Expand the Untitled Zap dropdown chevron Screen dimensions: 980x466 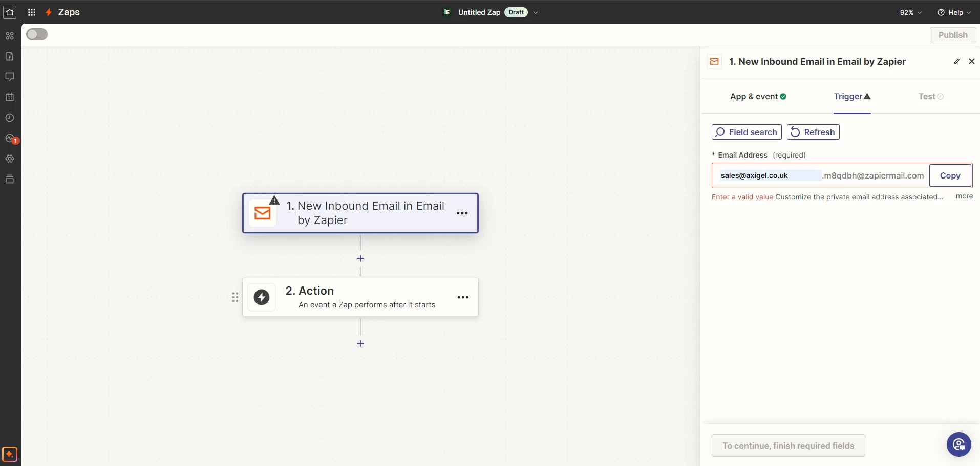536,12
